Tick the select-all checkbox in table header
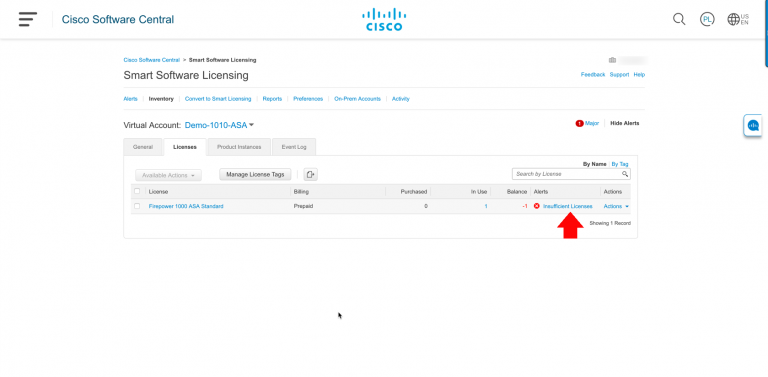Viewport: 768px width, 377px height. [137, 191]
